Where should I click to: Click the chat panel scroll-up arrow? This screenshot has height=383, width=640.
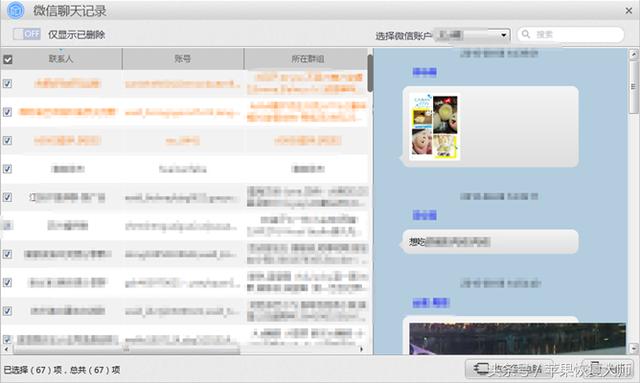coord(633,54)
